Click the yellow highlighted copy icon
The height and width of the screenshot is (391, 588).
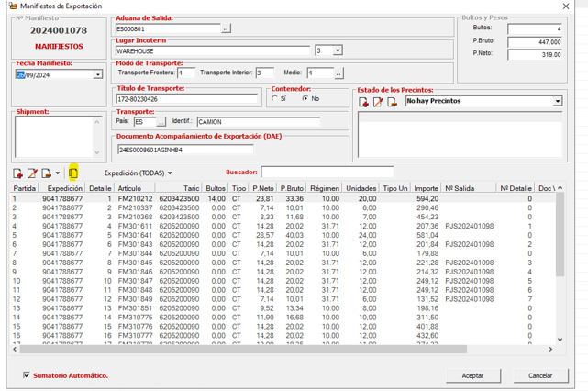tap(74, 173)
